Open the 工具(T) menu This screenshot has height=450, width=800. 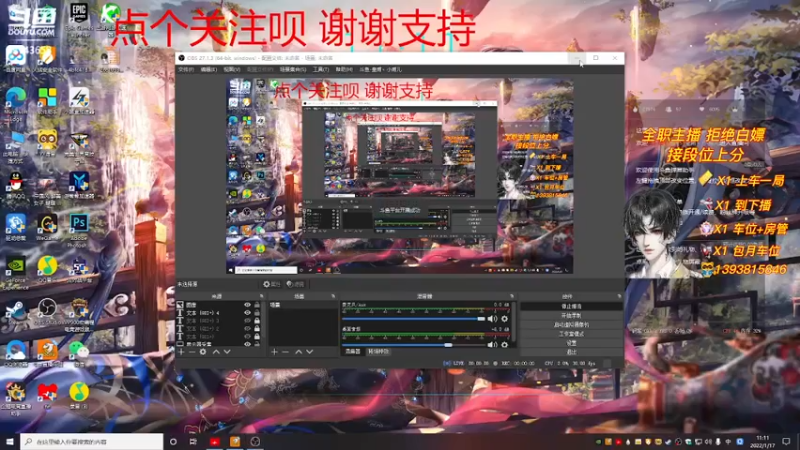coord(320,69)
